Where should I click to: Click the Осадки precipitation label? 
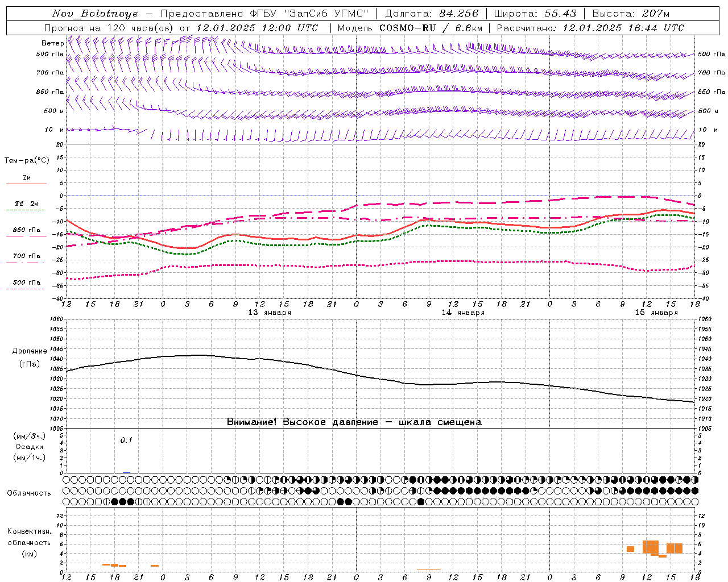(x=29, y=447)
